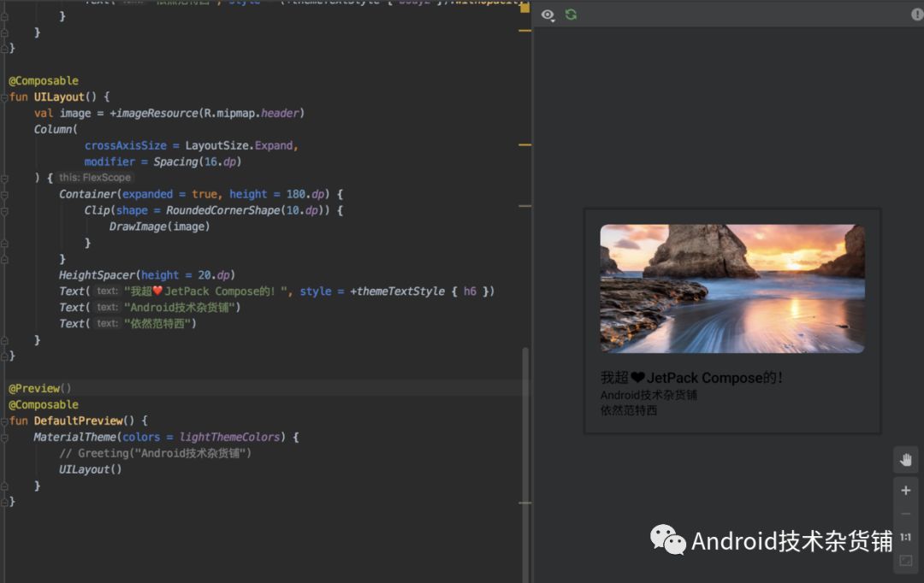Image resolution: width=924 pixels, height=583 pixels.
Task: Click the warning indicator in preview toolbar
Action: 917,15
